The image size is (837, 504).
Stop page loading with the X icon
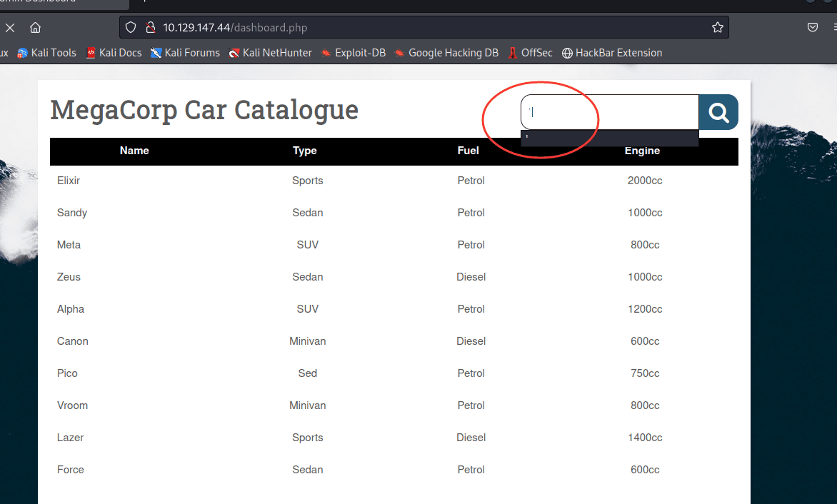click(10, 28)
